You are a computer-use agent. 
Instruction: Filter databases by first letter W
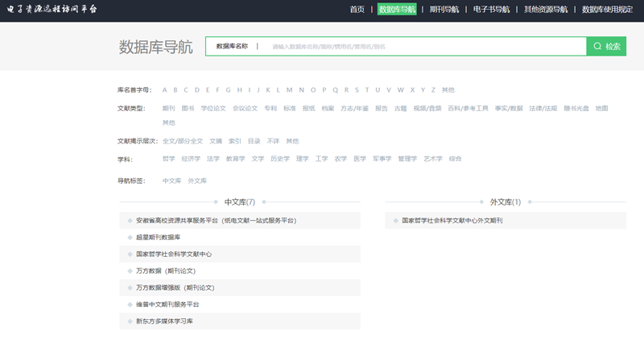(400, 89)
